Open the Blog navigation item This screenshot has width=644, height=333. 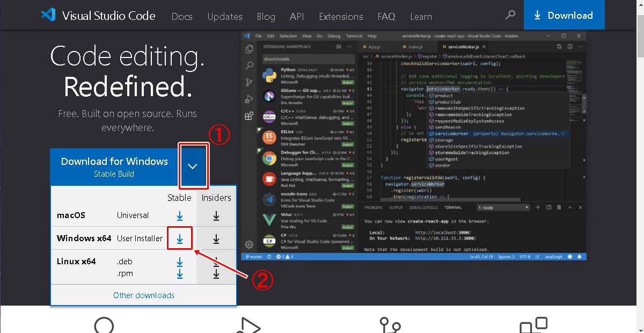266,16
